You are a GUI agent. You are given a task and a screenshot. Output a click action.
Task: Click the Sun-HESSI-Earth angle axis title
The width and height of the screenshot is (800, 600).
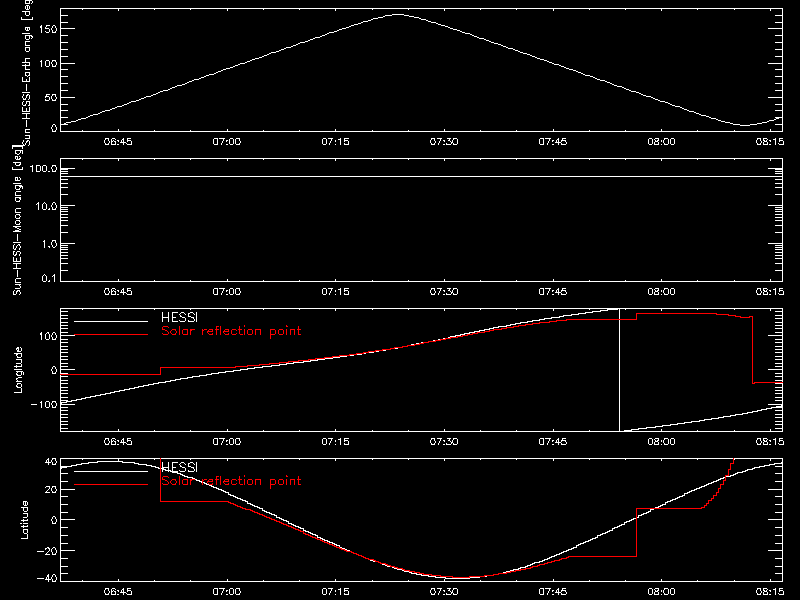coord(27,73)
